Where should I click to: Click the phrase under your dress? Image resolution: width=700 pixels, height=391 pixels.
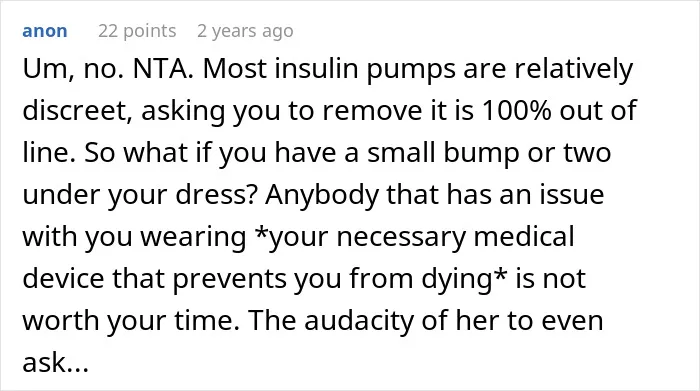140,195
